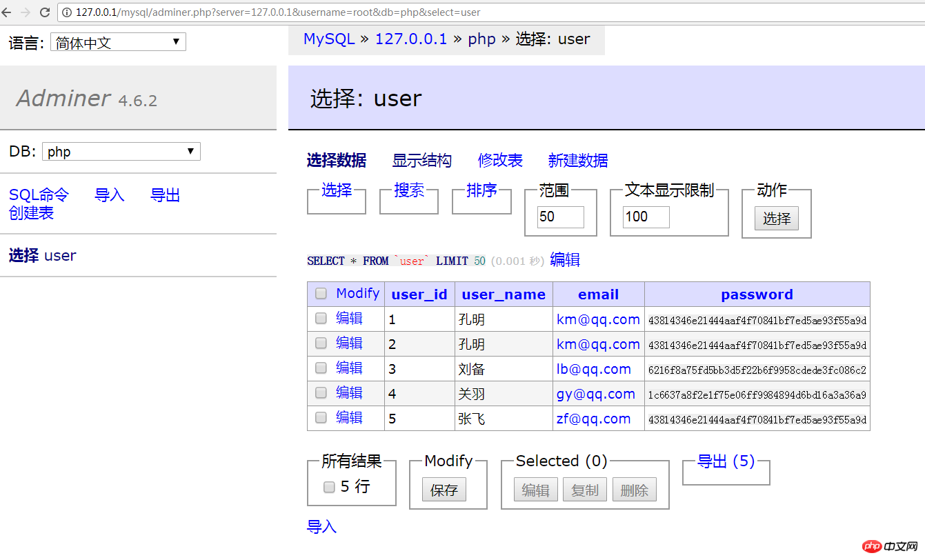The width and height of the screenshot is (925, 560).
Task: Expand the 选择 fieldset
Action: [337, 190]
